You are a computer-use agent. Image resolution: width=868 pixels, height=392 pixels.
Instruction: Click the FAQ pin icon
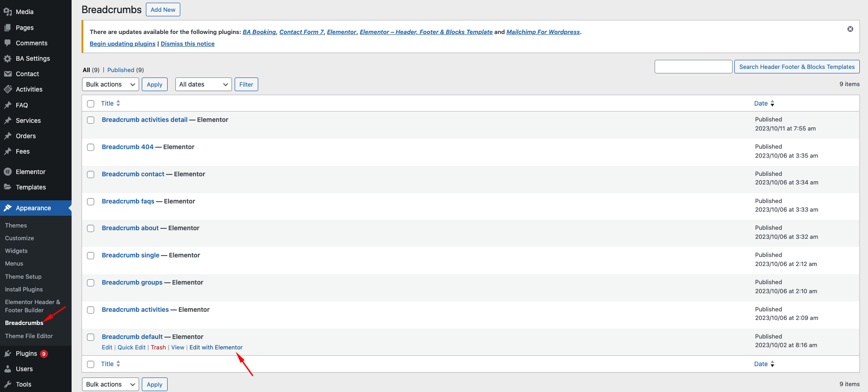[x=8, y=105]
